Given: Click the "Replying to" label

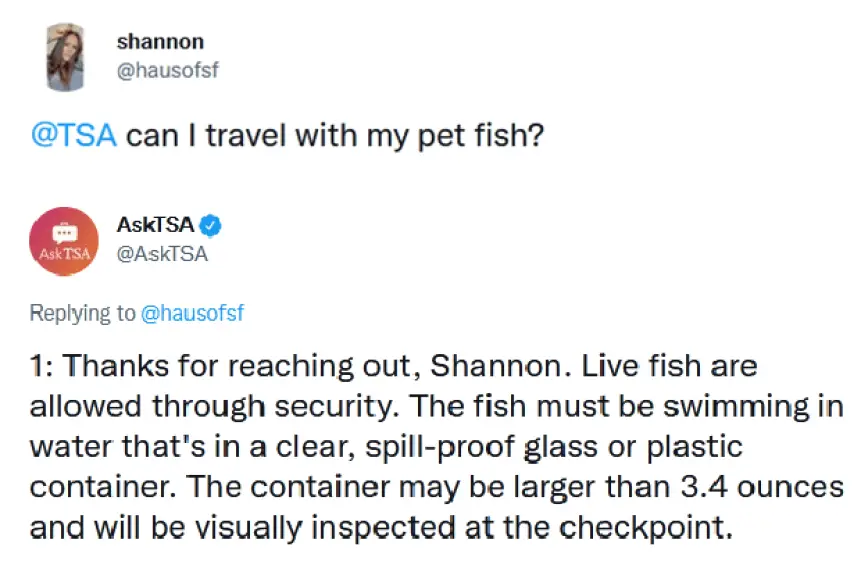Looking at the screenshot, I should point(82,313).
